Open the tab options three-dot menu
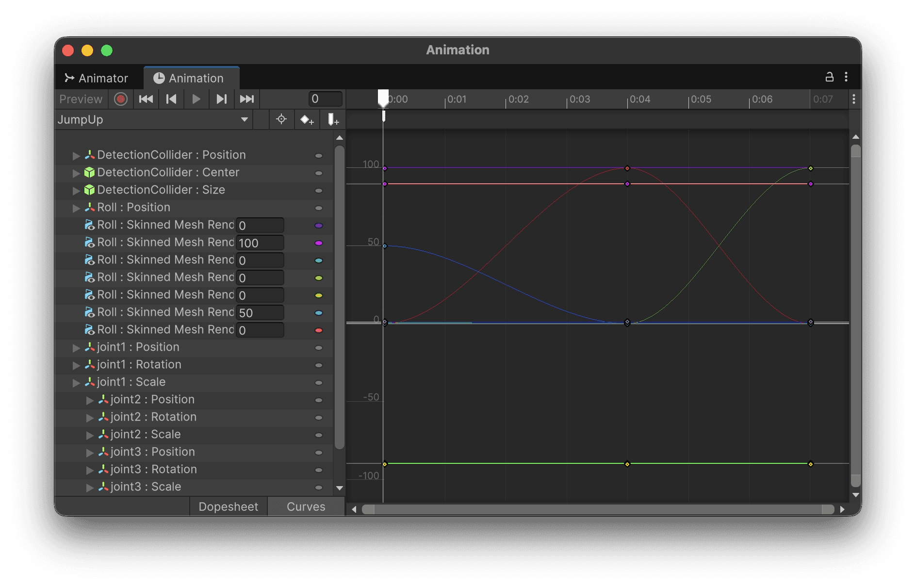The image size is (916, 588). pos(846,77)
